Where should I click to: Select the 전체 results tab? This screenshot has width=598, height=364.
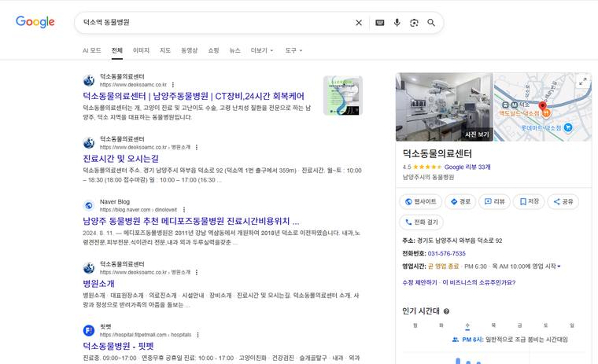click(x=117, y=50)
